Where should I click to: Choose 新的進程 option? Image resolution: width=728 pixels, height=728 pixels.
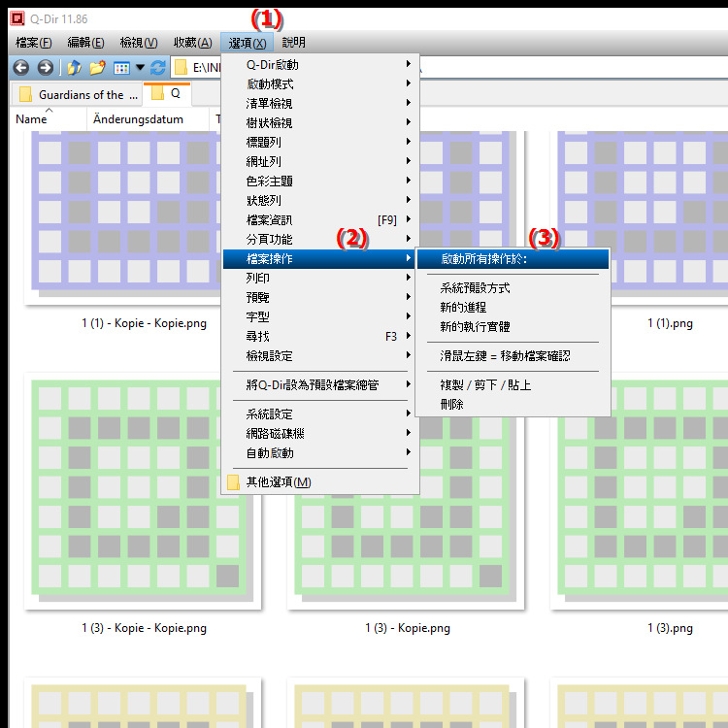coord(513,308)
